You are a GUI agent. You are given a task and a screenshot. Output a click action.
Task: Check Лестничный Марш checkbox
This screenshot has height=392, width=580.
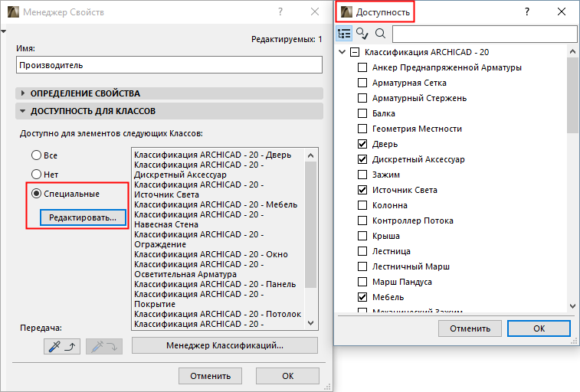coord(362,266)
